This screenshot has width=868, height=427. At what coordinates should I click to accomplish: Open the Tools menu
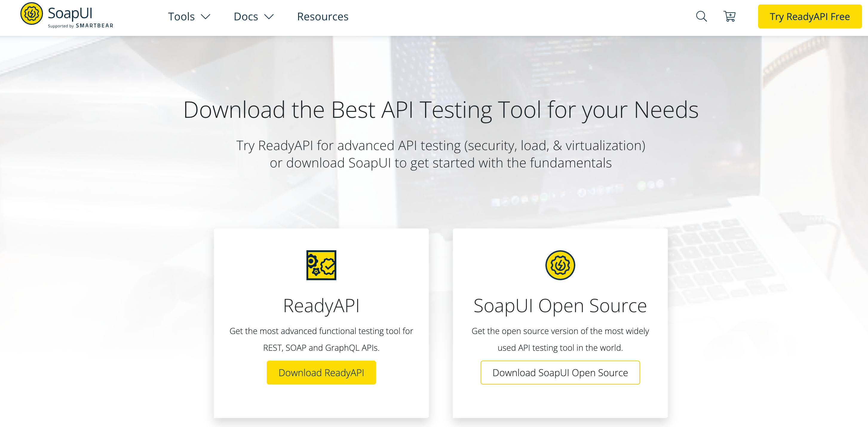point(181,16)
